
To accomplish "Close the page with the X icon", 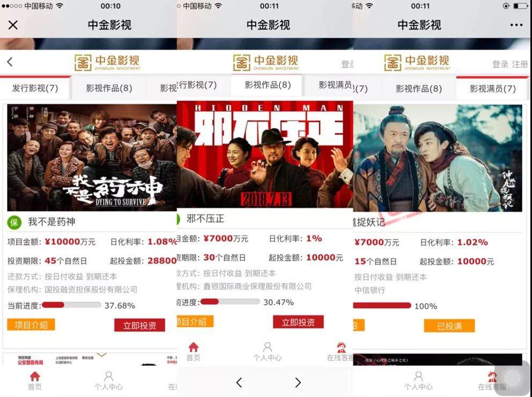I will click(13, 25).
